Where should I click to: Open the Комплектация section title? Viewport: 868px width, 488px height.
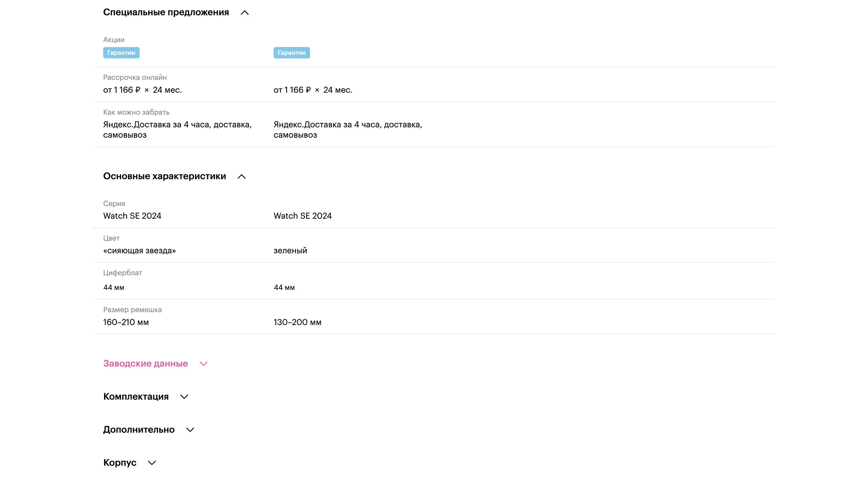[x=136, y=396]
